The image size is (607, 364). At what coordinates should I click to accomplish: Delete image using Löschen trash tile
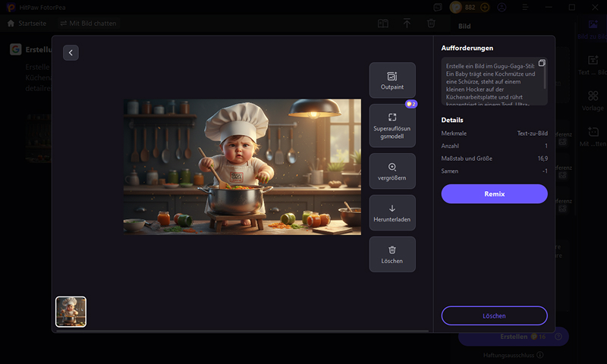tap(392, 255)
